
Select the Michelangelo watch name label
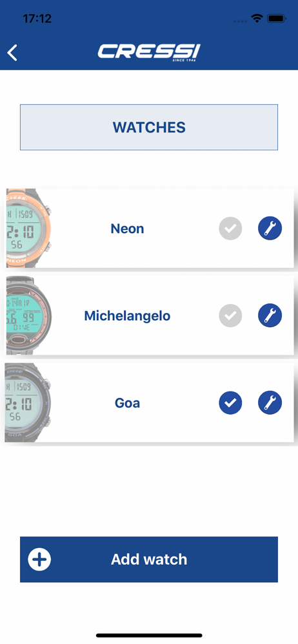[128, 316]
